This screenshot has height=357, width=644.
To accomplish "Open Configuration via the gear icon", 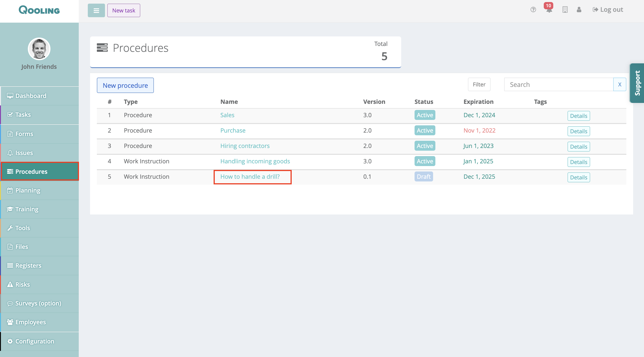I will pyautogui.click(x=10, y=341).
